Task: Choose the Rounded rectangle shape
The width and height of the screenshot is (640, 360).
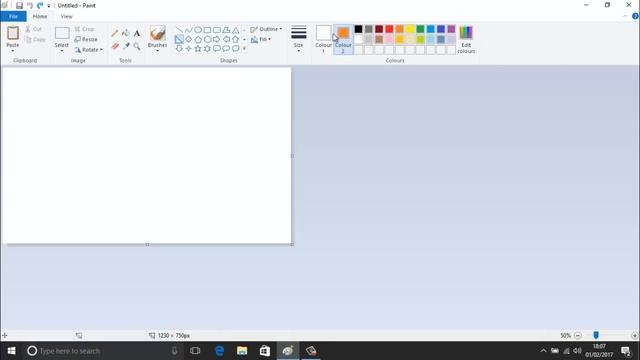Action: 217,30
